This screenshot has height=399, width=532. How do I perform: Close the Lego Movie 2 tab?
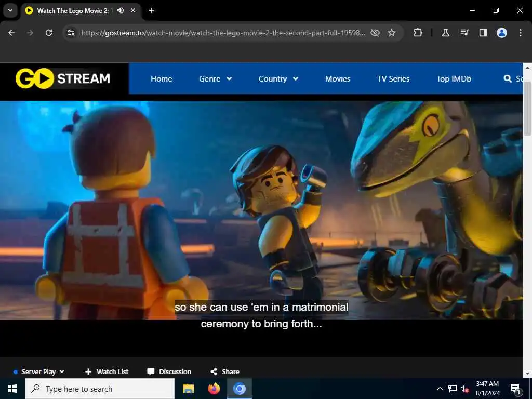pyautogui.click(x=133, y=10)
